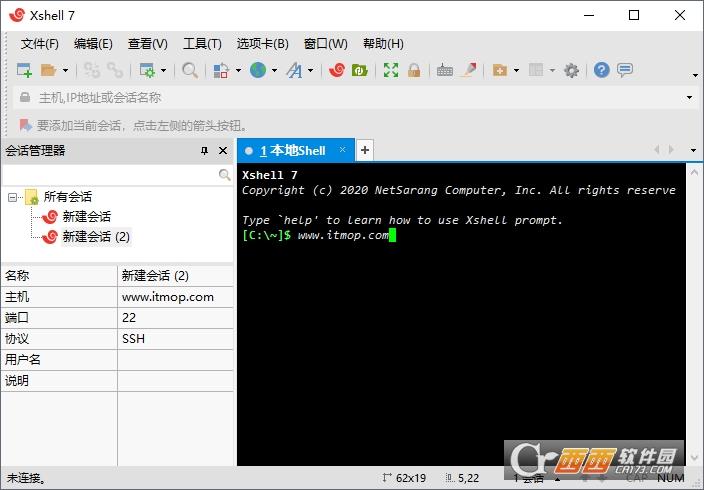Toggle full screen mode icon

(390, 70)
